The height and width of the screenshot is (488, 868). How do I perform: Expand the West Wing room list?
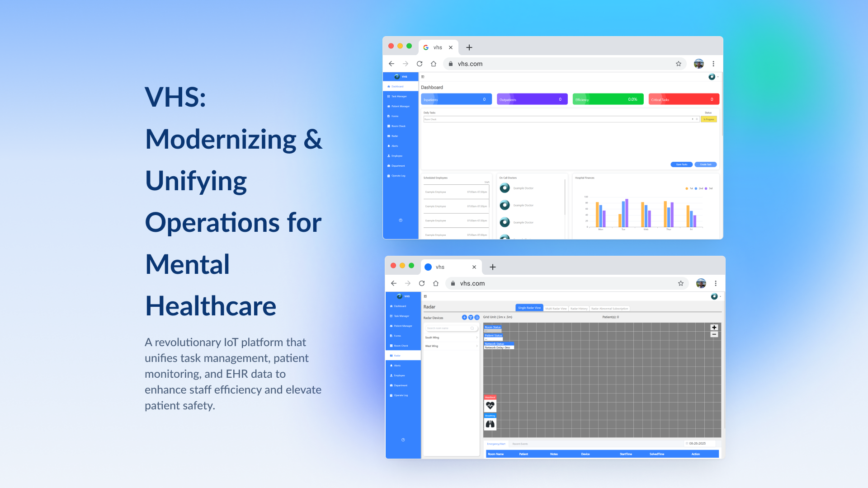point(476,346)
